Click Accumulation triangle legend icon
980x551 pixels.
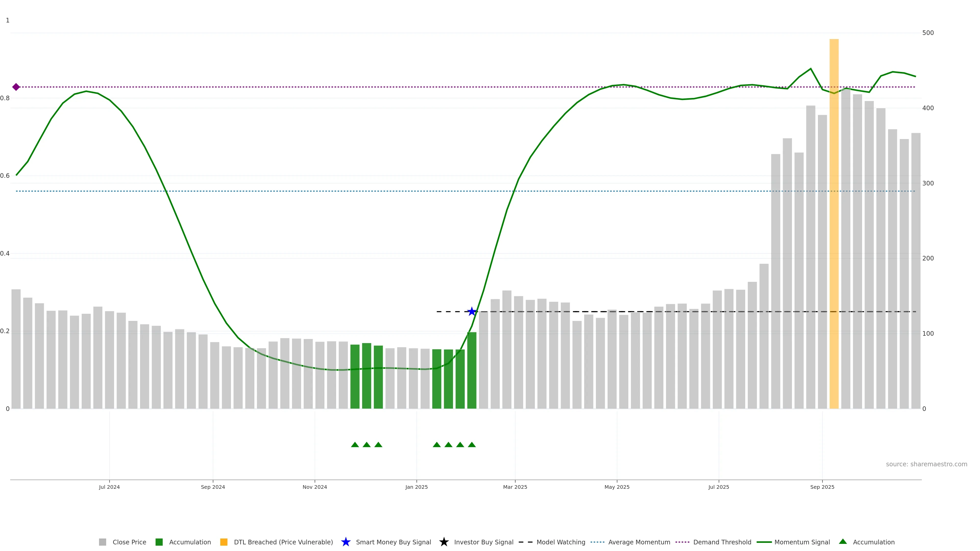click(x=843, y=542)
